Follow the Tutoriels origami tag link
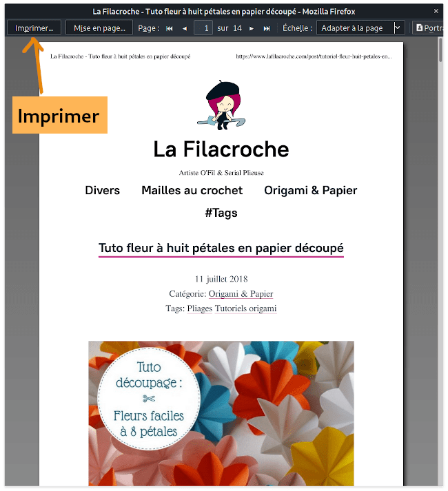This screenshot has height=491, width=448. click(x=246, y=309)
